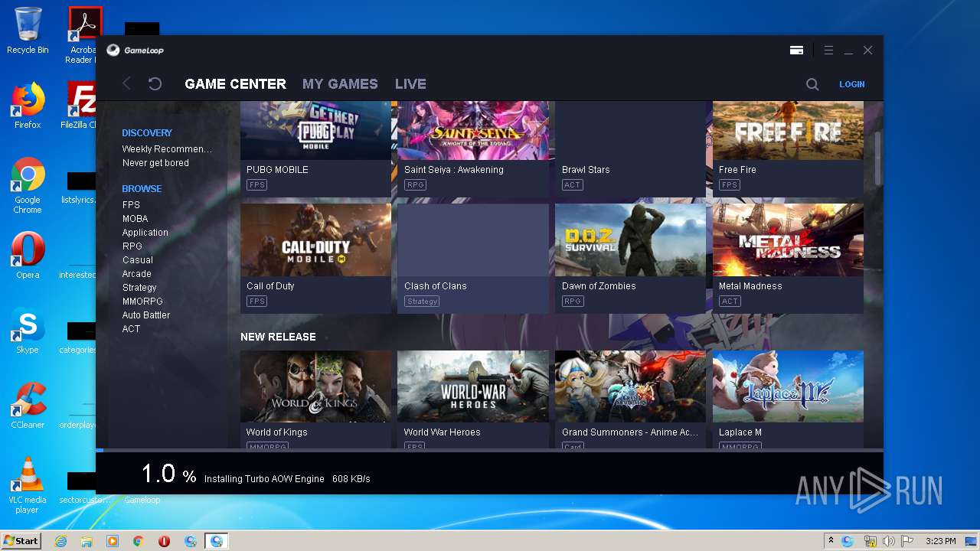Click the volume speaker tray icon
Image resolution: width=980 pixels, height=551 pixels.
(x=889, y=541)
